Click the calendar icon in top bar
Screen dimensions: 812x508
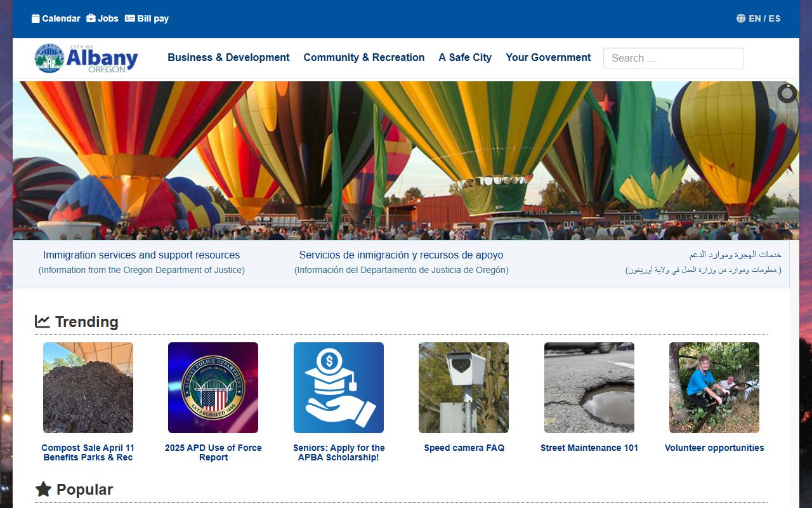click(x=36, y=18)
